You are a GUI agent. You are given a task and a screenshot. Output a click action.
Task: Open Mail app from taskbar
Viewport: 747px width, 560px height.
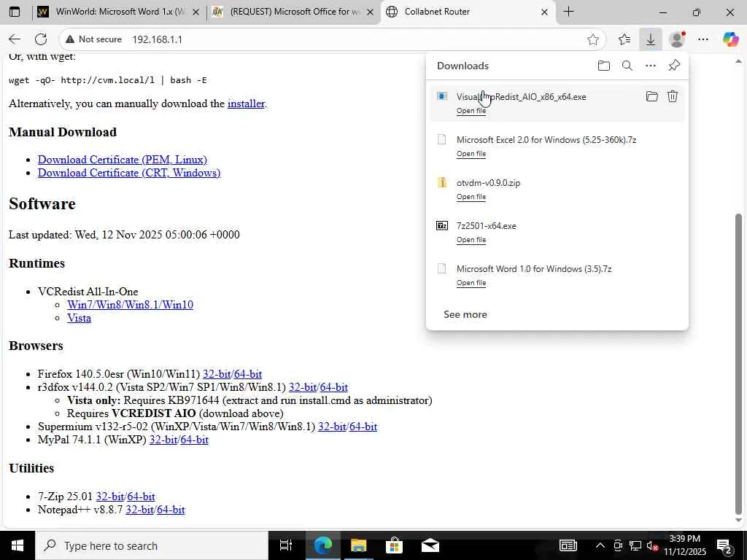tap(430, 545)
